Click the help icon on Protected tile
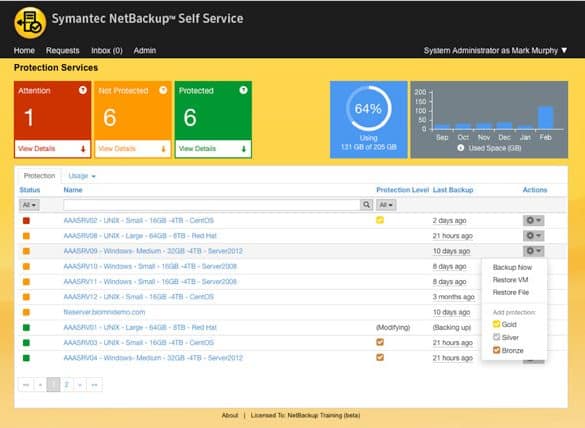 click(243, 90)
